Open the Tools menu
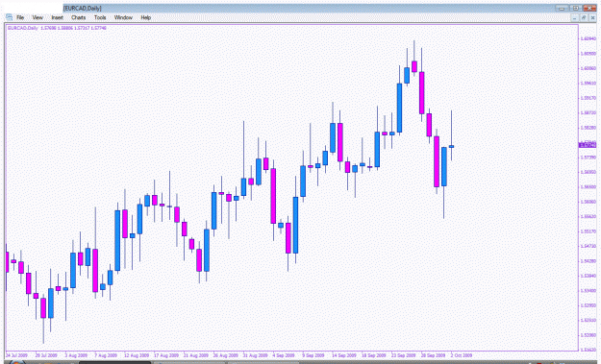The image size is (601, 364). coord(100,17)
